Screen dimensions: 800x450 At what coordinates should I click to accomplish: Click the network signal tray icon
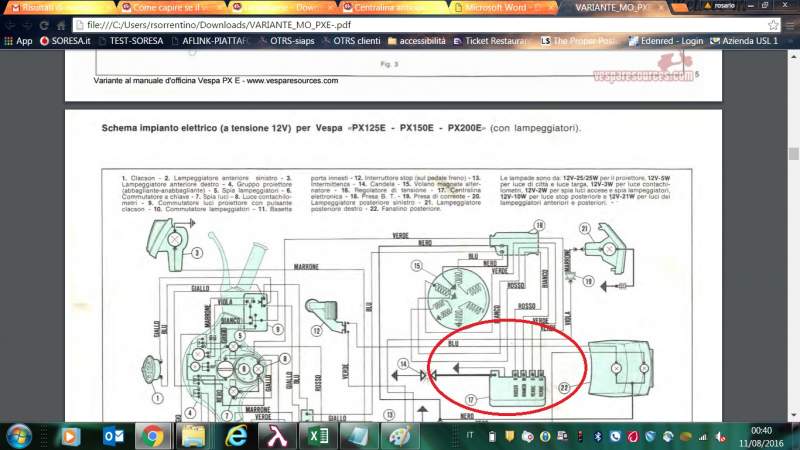[703, 437]
